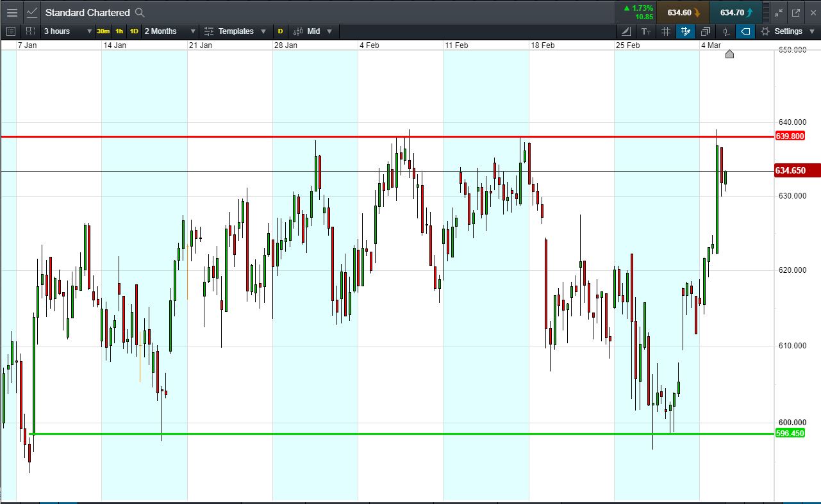Image resolution: width=821 pixels, height=504 pixels.
Task: Click the dashed selection grid icon
Action: pos(30,31)
